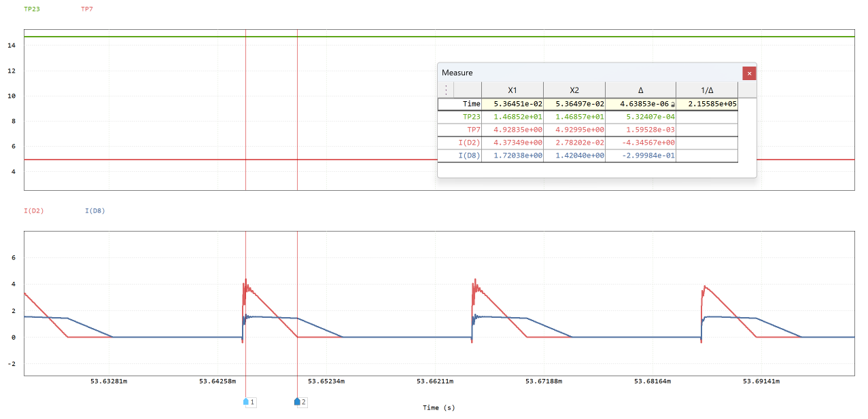
Task: Select the Δ column header in Measure
Action: pyautogui.click(x=640, y=89)
